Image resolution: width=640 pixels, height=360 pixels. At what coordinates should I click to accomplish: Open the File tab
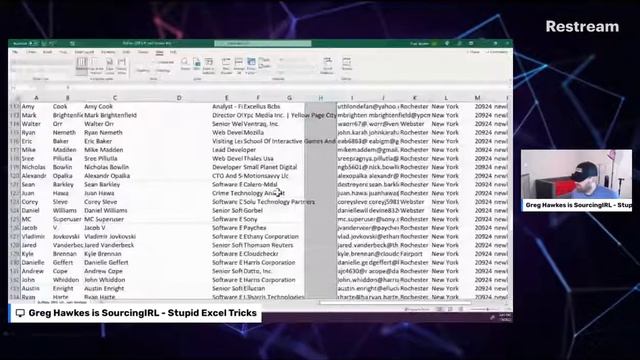click(x=15, y=52)
